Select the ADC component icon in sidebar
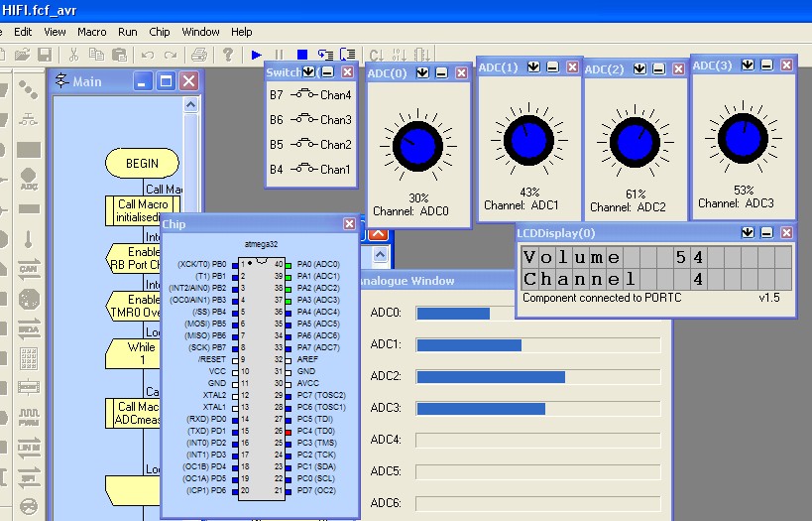This screenshot has height=521, width=812. pos(29,180)
